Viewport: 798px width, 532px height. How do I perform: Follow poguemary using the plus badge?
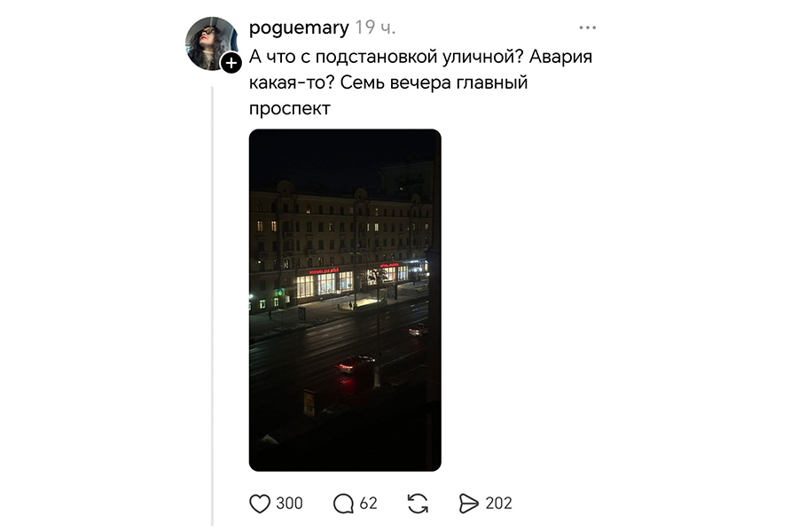pyautogui.click(x=231, y=63)
